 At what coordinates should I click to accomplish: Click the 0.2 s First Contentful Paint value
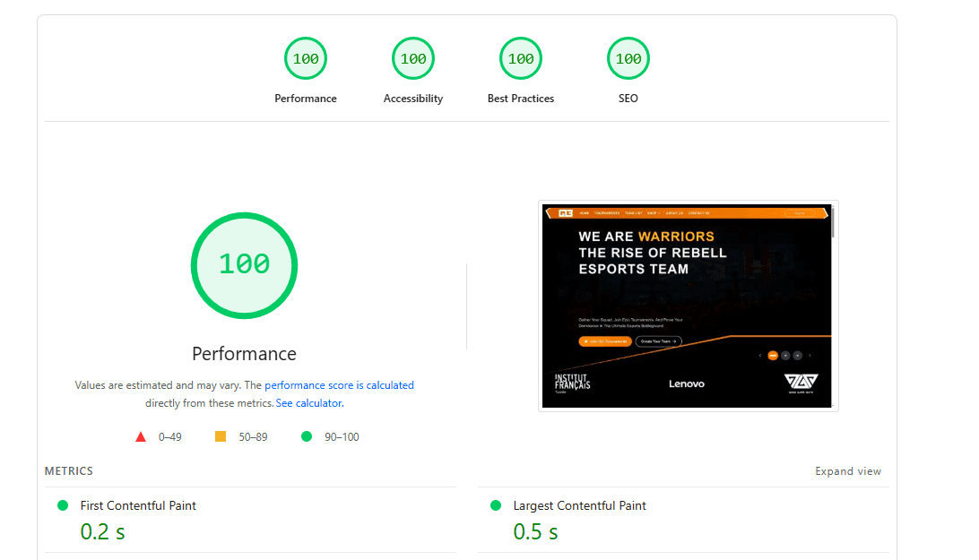click(x=102, y=532)
